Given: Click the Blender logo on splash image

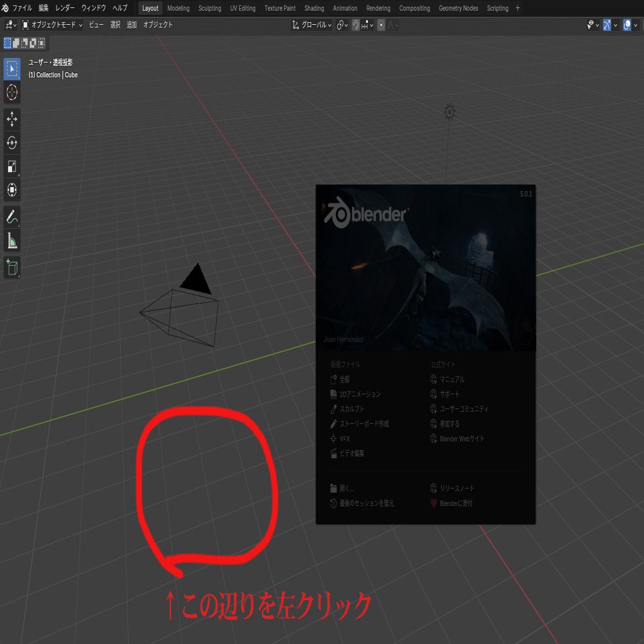Looking at the screenshot, I should pos(365,213).
